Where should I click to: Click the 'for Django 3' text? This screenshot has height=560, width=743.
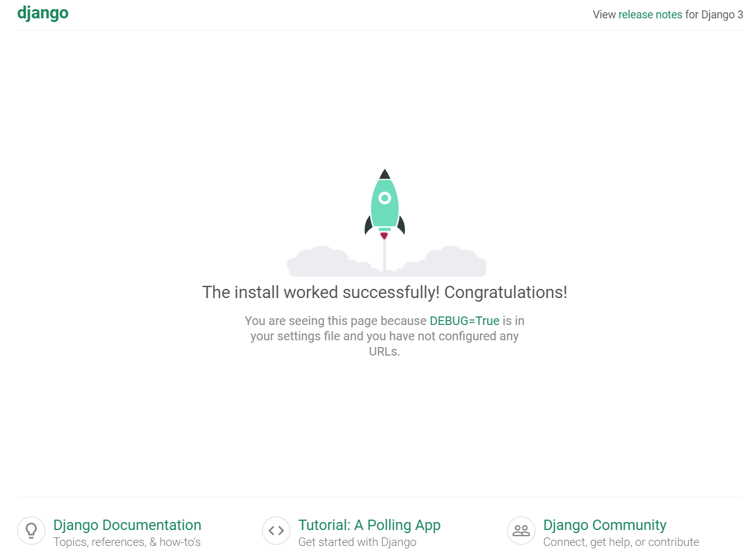[x=714, y=15]
